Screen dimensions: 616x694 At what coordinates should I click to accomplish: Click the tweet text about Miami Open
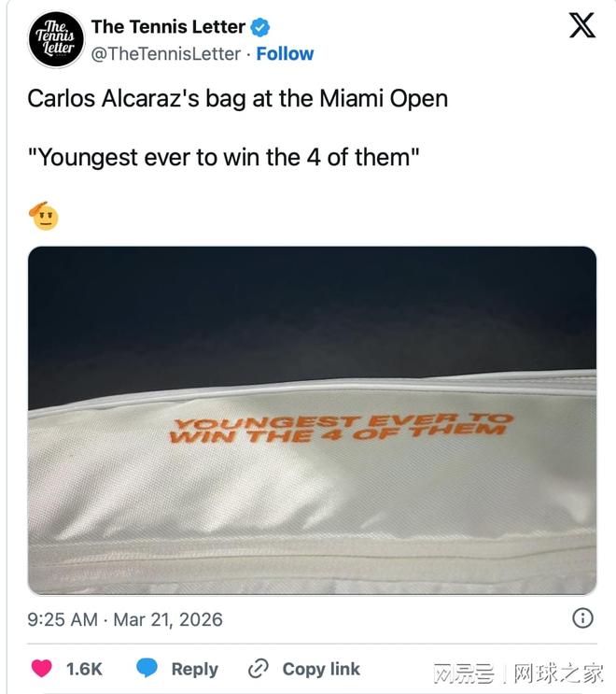pos(237,99)
